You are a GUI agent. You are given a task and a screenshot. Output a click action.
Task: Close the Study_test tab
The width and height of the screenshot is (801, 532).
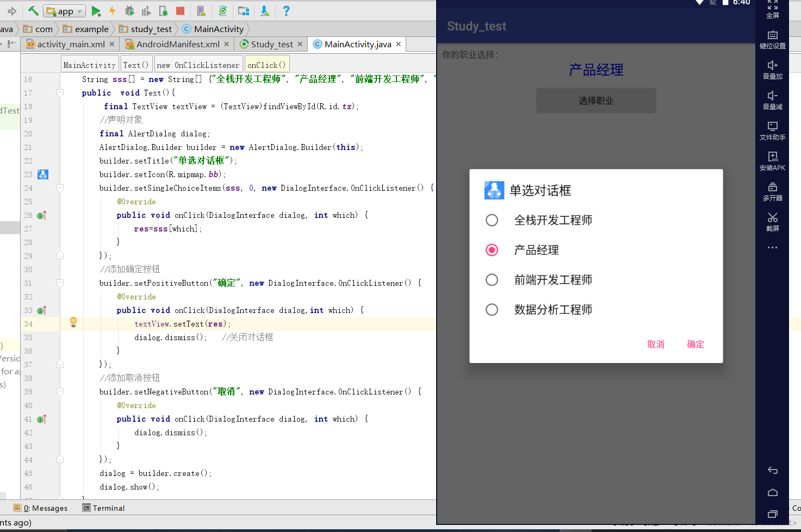click(301, 44)
